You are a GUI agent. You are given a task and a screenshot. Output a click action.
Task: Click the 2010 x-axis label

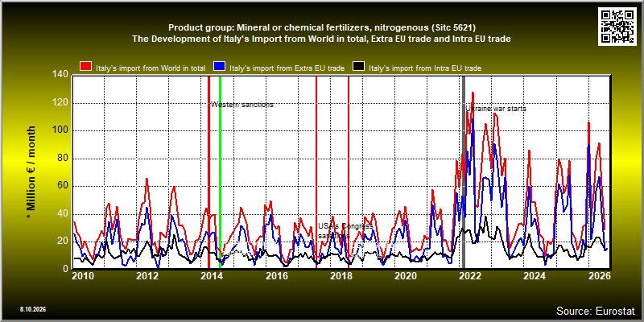[x=83, y=275]
